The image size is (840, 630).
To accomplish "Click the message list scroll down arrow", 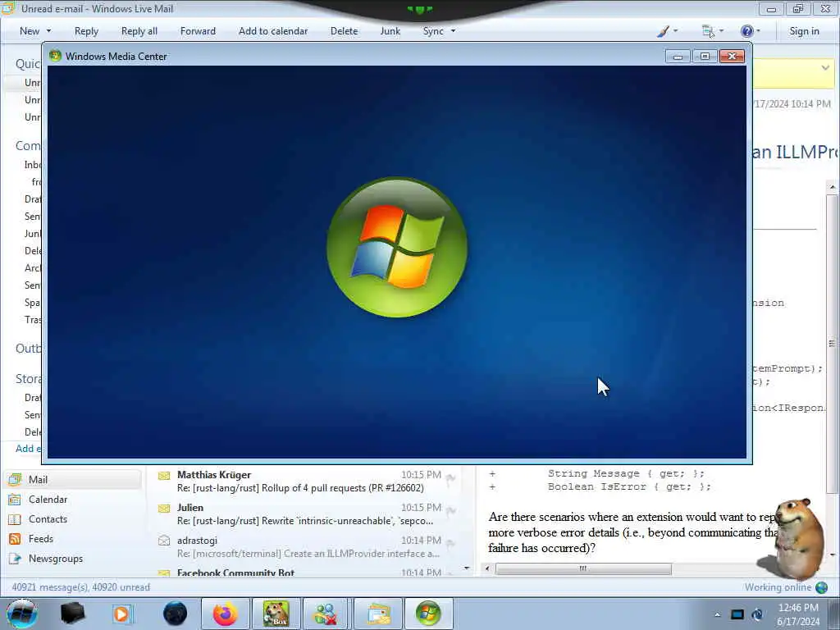I will (467, 568).
